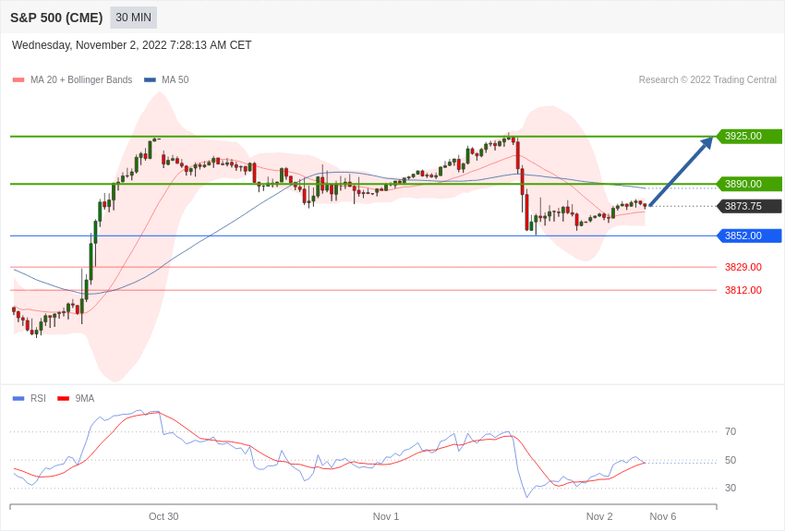The height and width of the screenshot is (532, 785).
Task: Click the red 3829.00 support value
Action: [x=743, y=267]
